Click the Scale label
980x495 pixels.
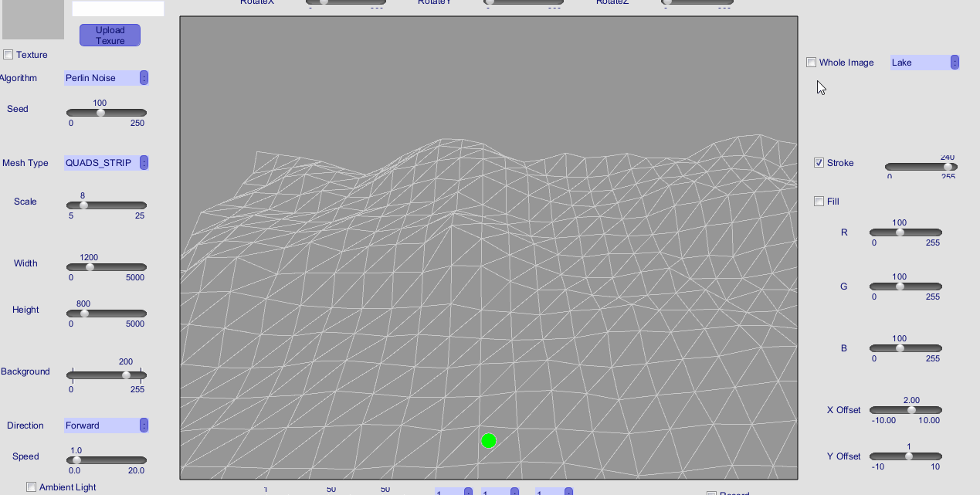coord(25,202)
